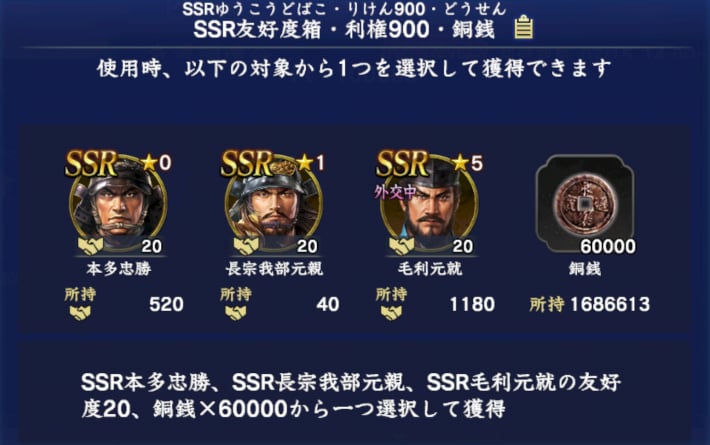Choose the 銅銭 coin reward icon
This screenshot has width=710, height=445.
(x=585, y=204)
